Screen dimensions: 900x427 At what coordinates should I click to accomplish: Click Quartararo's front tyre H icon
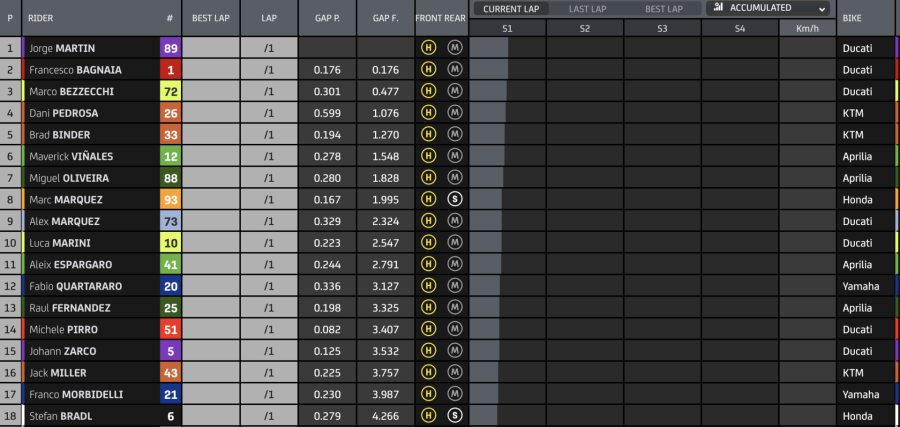tap(428, 286)
